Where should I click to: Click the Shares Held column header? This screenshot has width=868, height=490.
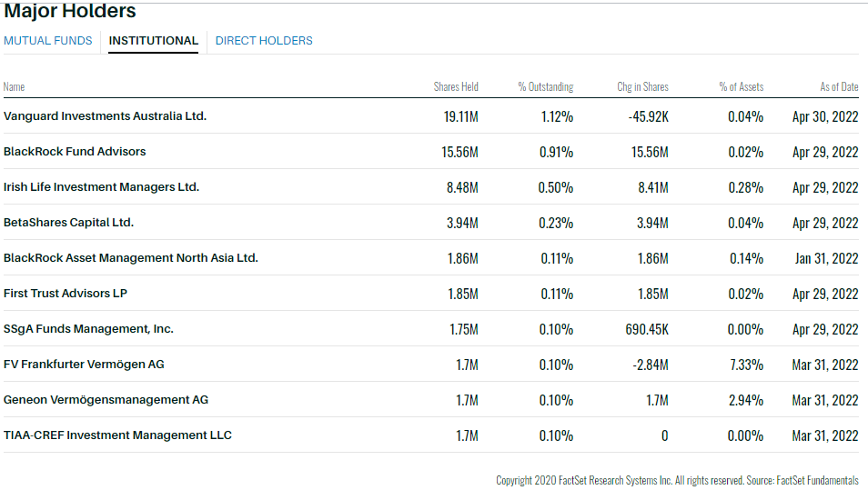456,87
